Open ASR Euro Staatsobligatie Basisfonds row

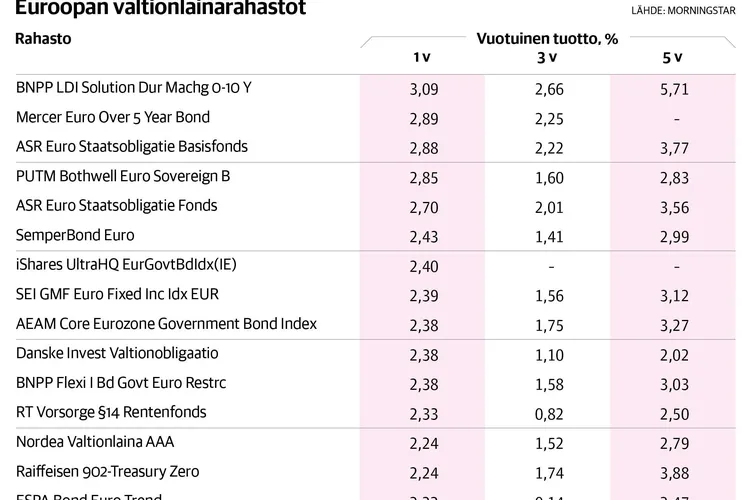[132, 146]
